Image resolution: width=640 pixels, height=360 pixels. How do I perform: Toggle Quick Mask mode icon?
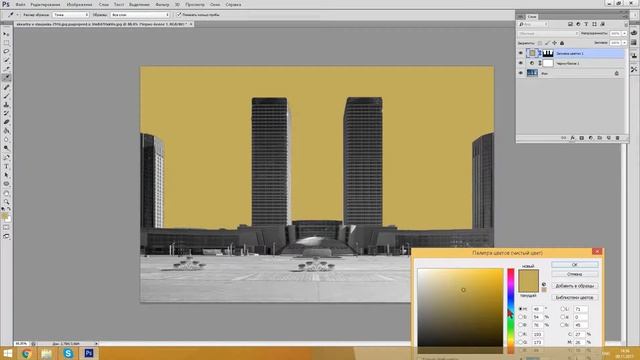tap(6, 227)
